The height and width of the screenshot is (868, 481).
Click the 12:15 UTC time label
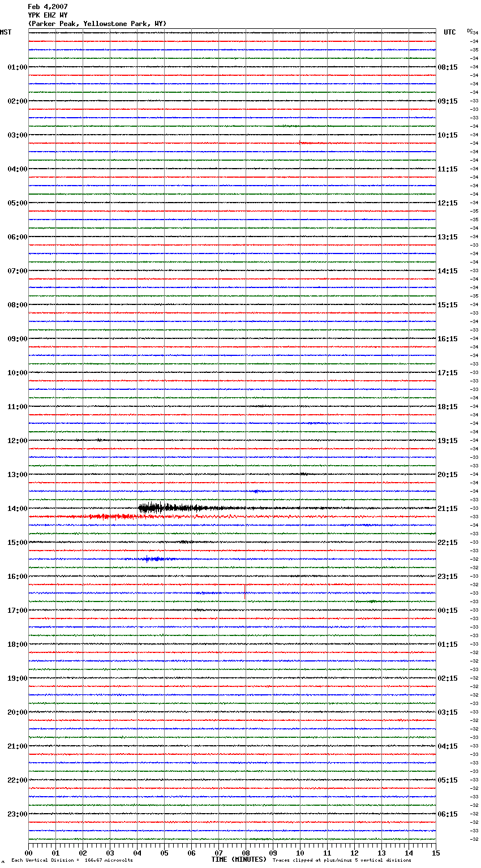(x=448, y=203)
